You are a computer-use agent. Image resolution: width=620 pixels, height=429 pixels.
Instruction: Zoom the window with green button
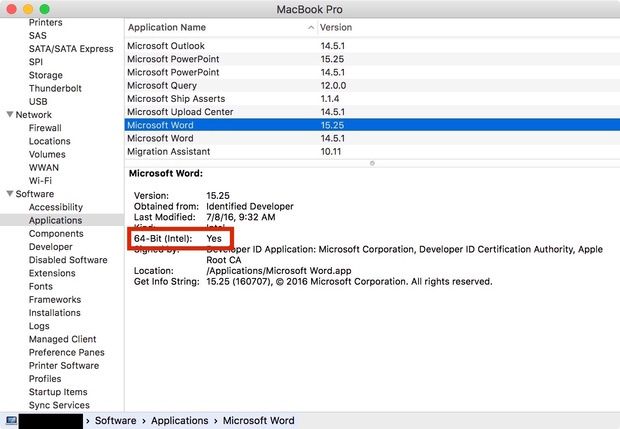click(45, 9)
